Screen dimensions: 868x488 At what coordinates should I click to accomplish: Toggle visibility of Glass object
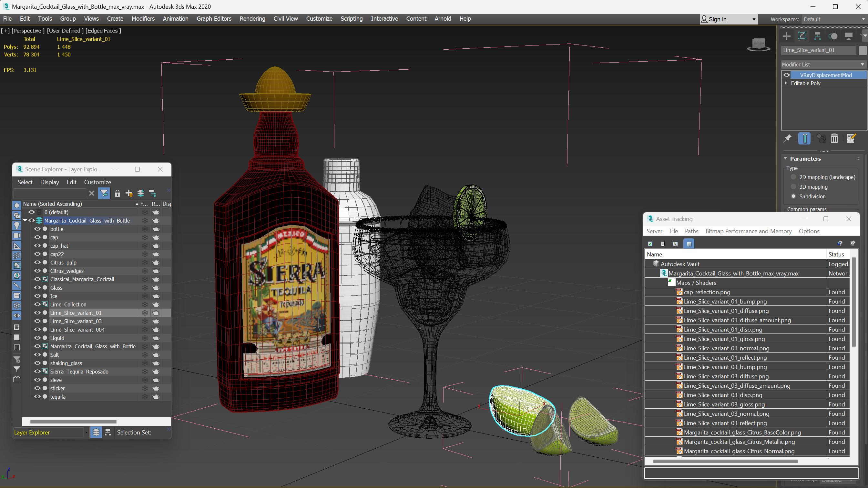point(37,288)
